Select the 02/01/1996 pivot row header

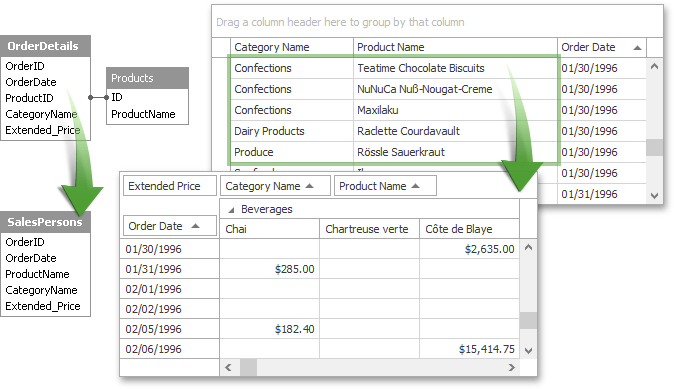tap(169, 289)
